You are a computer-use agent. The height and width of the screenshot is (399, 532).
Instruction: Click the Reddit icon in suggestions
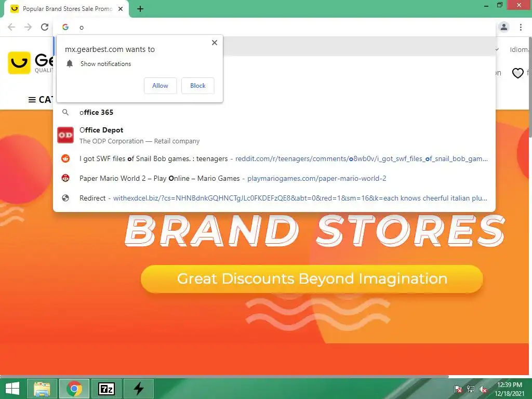(x=65, y=158)
